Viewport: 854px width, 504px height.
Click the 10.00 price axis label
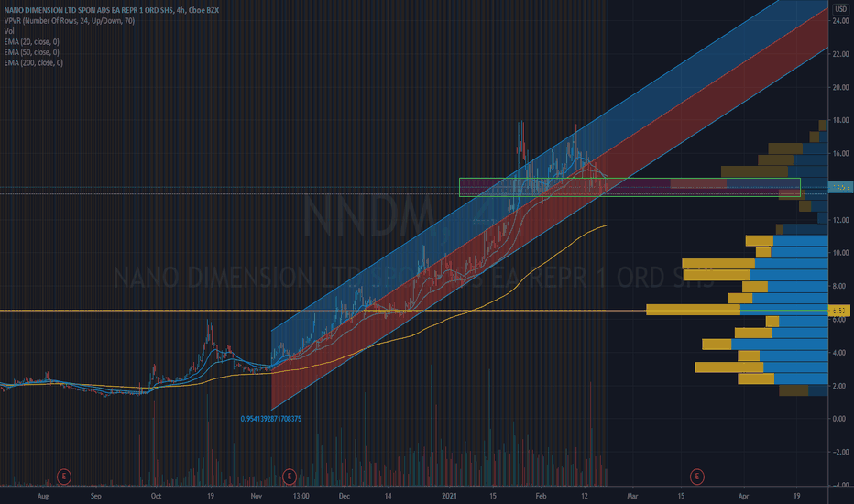tap(840, 253)
